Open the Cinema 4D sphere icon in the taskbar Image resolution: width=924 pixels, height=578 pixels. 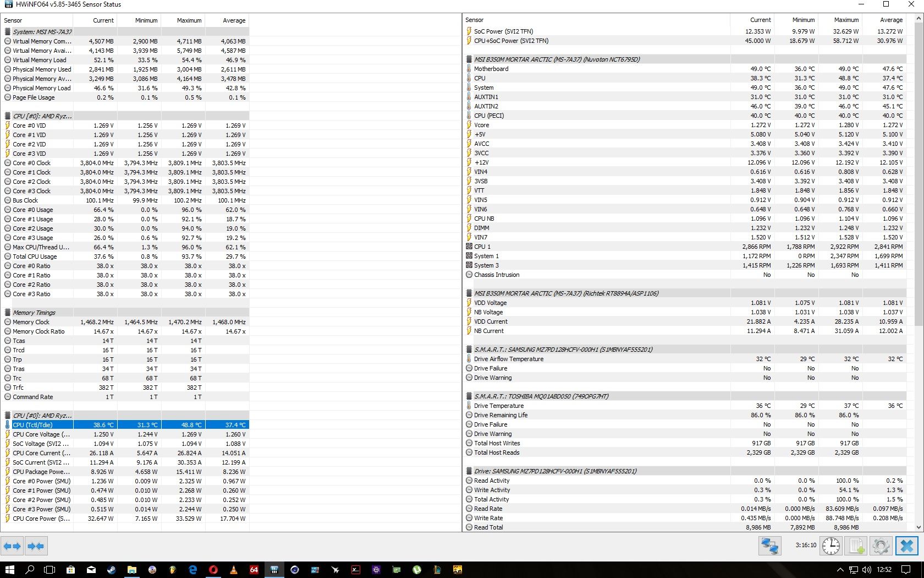point(294,570)
